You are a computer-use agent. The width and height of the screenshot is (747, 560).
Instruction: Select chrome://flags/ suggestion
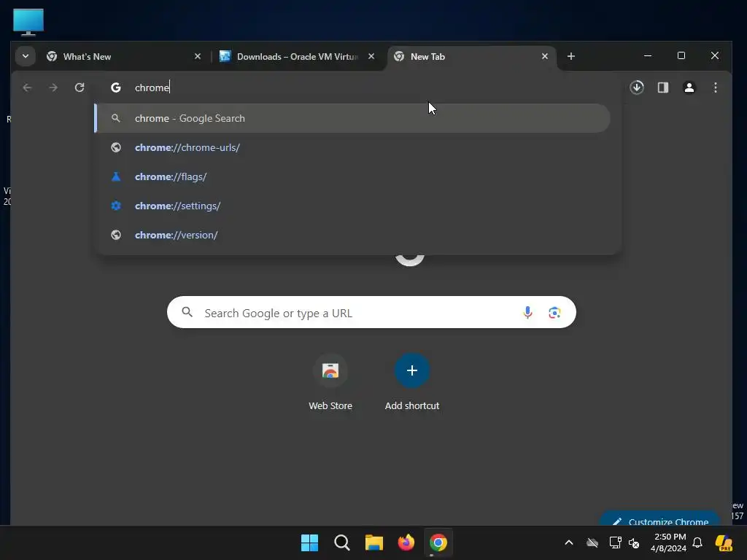coord(352,176)
